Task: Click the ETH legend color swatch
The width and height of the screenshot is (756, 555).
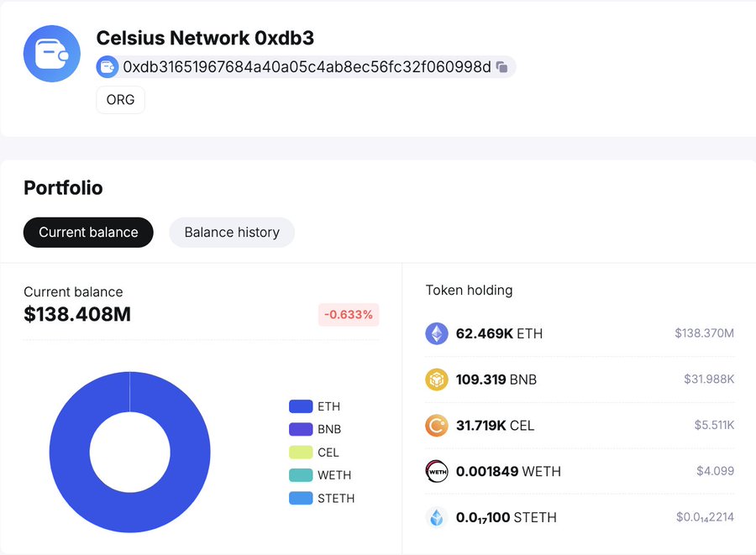Action: pyautogui.click(x=301, y=406)
